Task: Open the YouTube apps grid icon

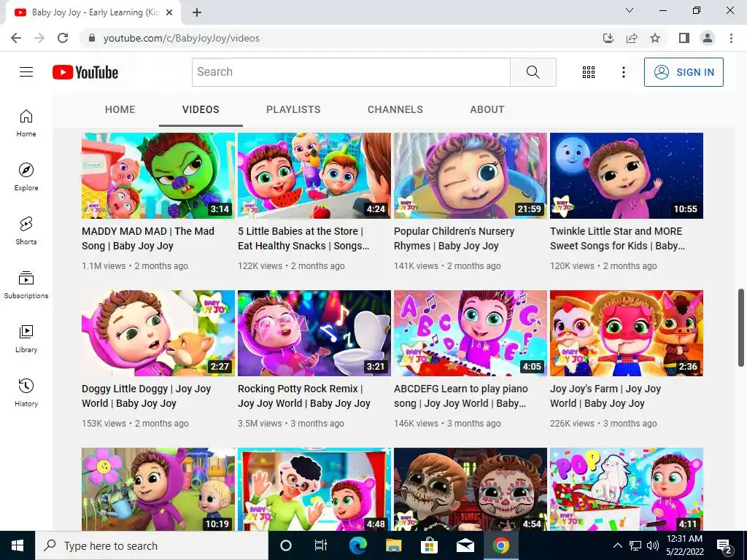Action: (x=589, y=72)
